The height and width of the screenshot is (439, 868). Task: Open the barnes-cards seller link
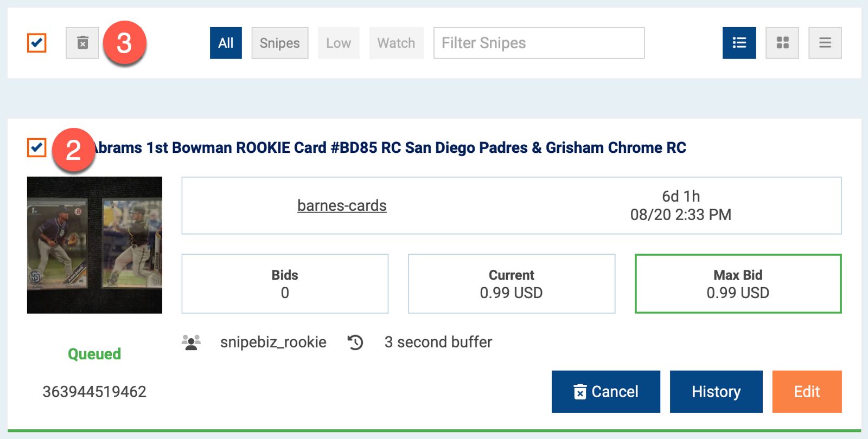coord(342,206)
